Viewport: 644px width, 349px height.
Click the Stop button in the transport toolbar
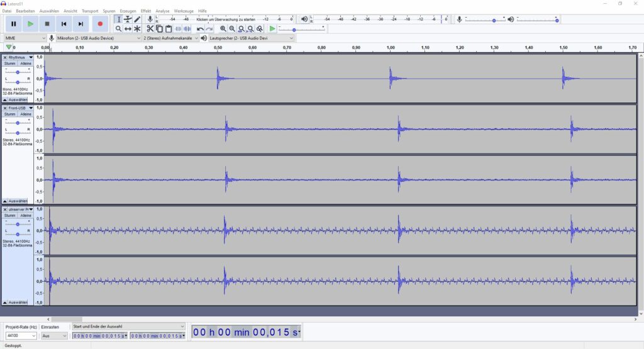point(47,24)
